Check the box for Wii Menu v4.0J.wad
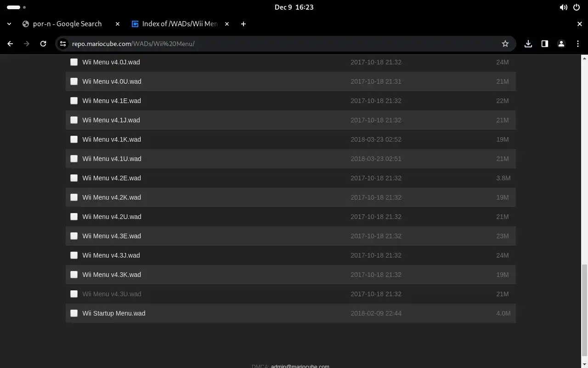This screenshot has height=368, width=588. tap(74, 62)
